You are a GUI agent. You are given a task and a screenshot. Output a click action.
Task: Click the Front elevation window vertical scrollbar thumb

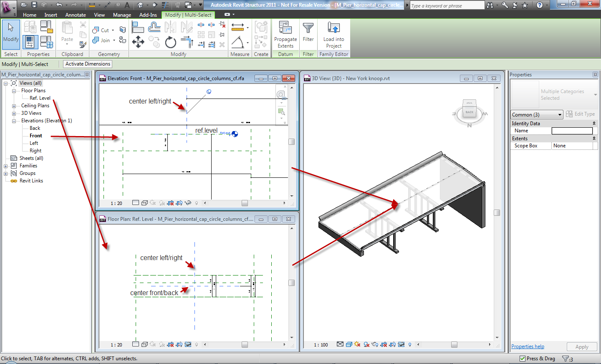click(292, 142)
